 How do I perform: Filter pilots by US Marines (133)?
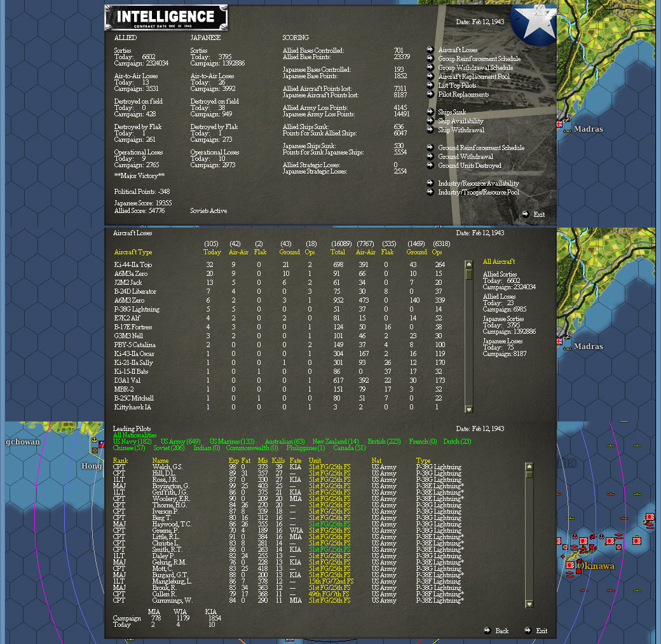coord(232,441)
